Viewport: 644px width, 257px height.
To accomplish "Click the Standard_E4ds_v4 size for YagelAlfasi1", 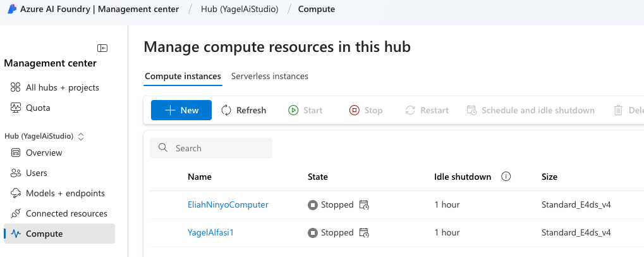I will point(576,233).
